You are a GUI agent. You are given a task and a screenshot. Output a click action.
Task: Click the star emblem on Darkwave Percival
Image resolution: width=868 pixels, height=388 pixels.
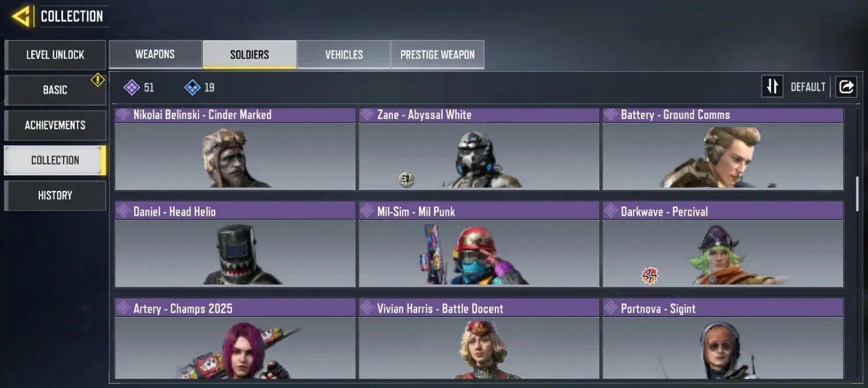coord(650,276)
